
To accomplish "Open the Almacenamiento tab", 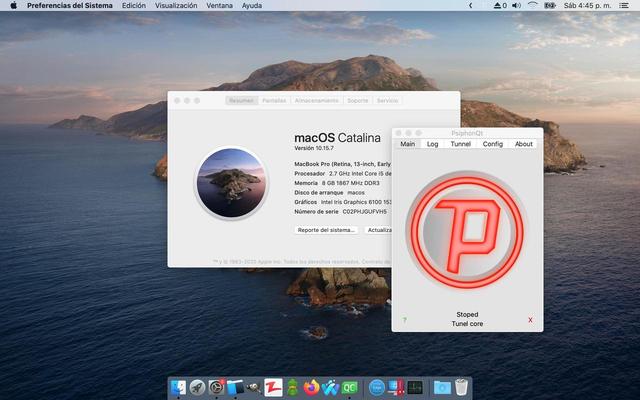I will click(317, 100).
